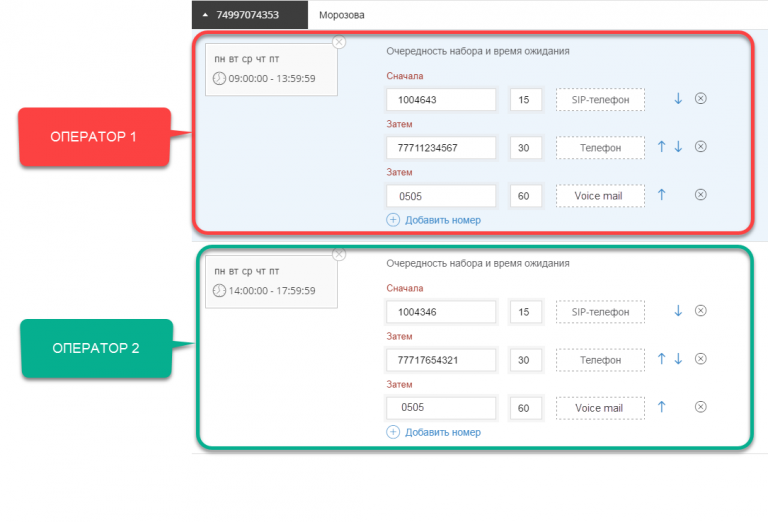Screen dimensions: 768x522
Task: Open the Телефон type selector for 77717654321
Action: pyautogui.click(x=600, y=359)
